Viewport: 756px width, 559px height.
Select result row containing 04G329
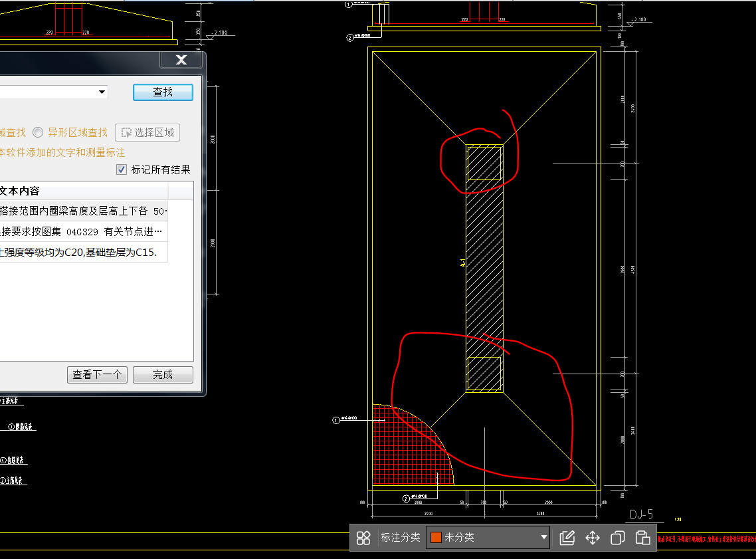click(x=84, y=231)
